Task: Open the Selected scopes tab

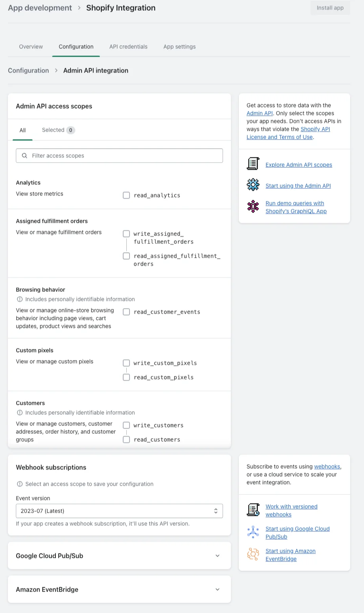Action: pos(58,130)
